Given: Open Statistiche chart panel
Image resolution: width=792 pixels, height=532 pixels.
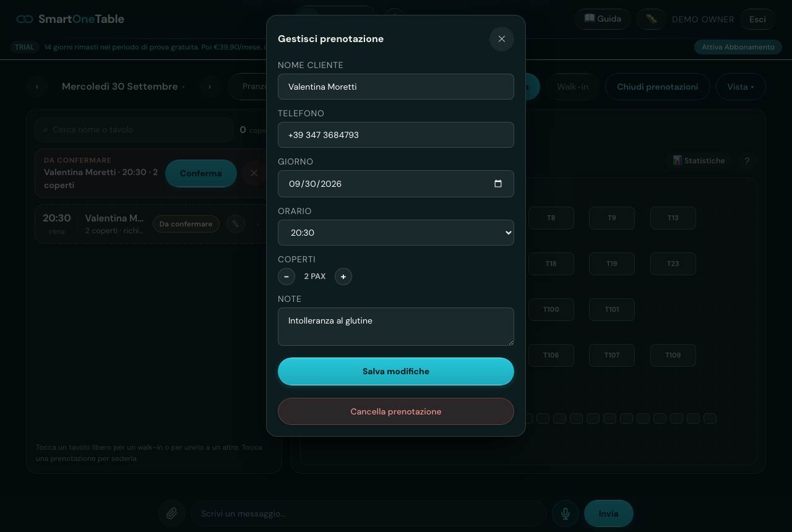Looking at the screenshot, I should coord(699,161).
